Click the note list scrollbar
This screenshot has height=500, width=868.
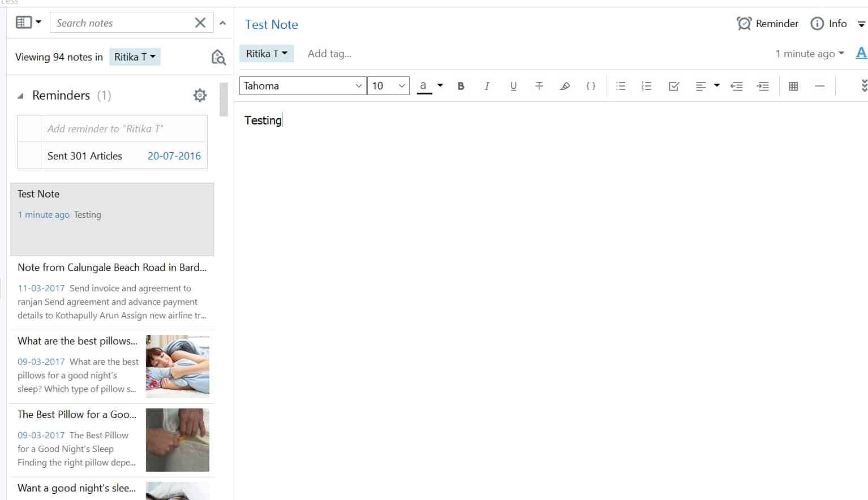[224, 99]
